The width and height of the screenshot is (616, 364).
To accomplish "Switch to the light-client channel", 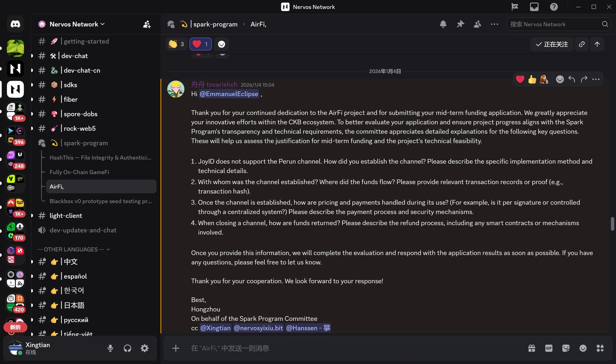I will click(x=66, y=216).
